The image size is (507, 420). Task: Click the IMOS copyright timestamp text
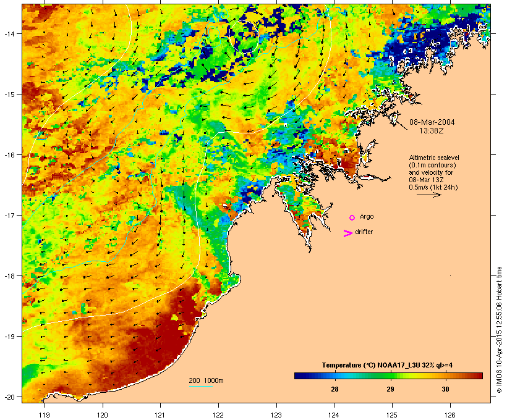point(499,330)
